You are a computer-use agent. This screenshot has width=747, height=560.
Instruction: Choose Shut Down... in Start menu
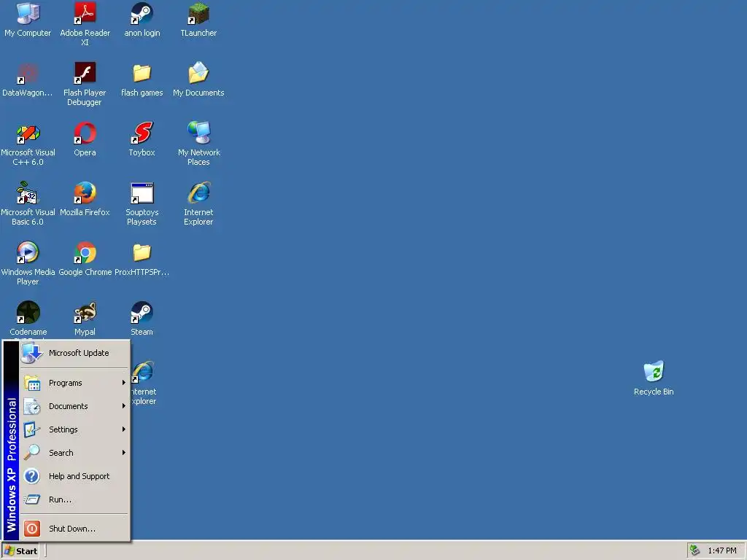(75, 529)
